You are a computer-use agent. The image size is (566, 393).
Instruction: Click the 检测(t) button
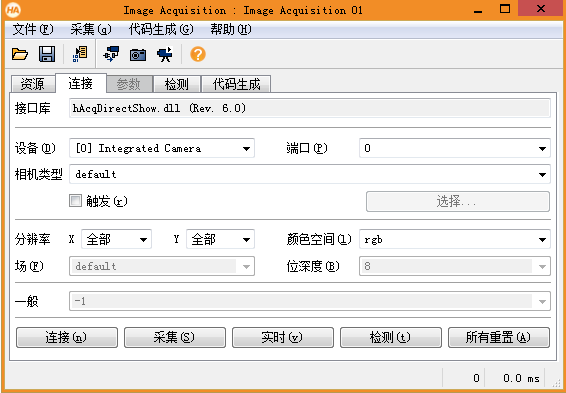391,337
